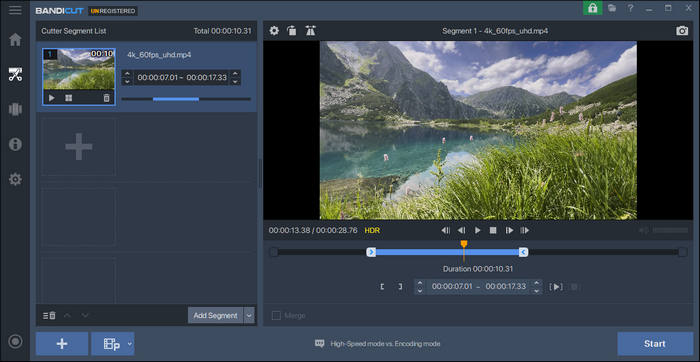Click the 00:00:17.33 field below the timeline
Screen dimensions: 700x362
[505, 287]
